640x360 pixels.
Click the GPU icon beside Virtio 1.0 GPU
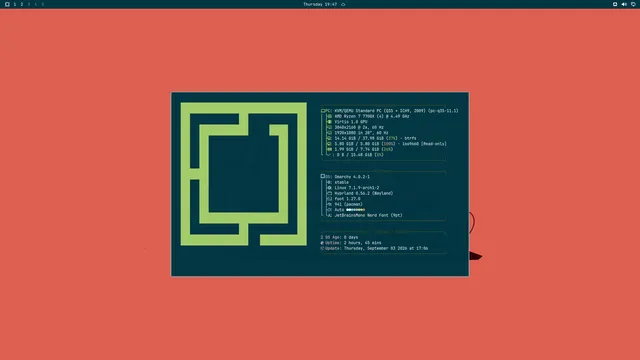click(x=329, y=122)
